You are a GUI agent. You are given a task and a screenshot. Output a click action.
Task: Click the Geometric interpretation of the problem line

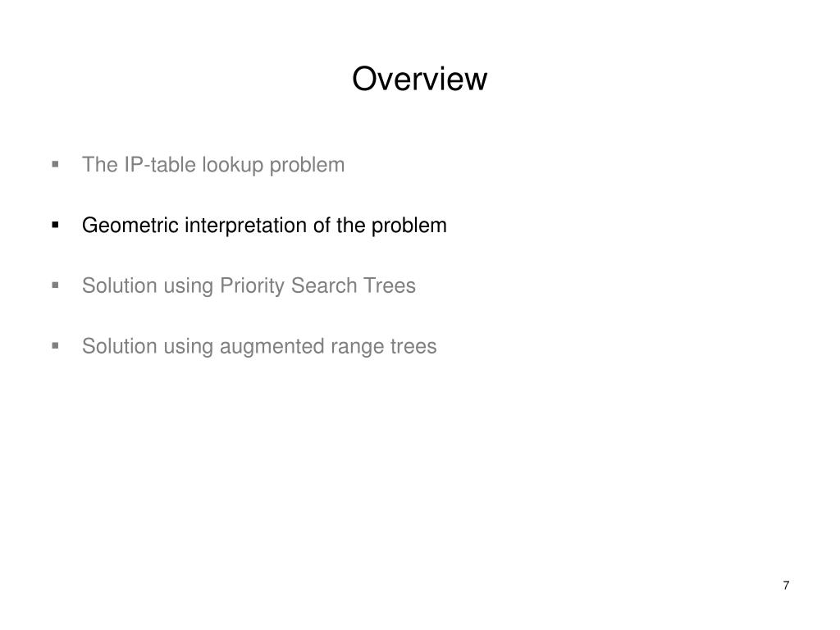264,226
